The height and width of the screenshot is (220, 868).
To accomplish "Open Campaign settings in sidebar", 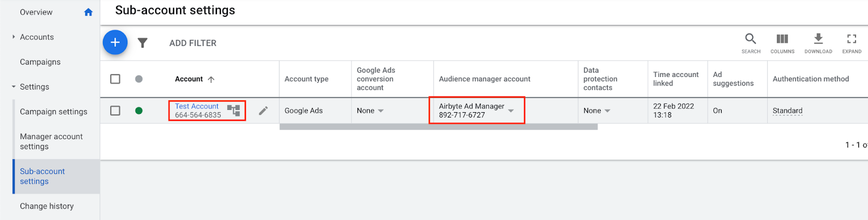I will [54, 112].
